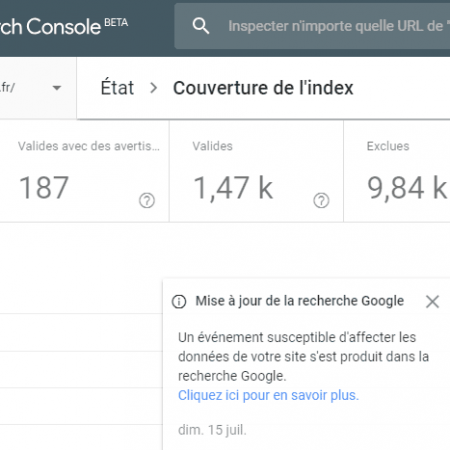Toggle the Valides 1,47 k card

(256, 171)
